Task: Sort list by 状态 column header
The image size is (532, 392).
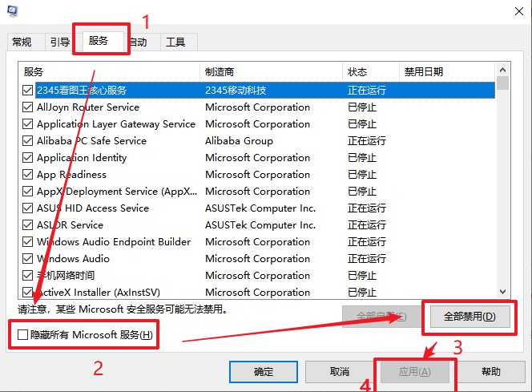Action: pos(371,71)
